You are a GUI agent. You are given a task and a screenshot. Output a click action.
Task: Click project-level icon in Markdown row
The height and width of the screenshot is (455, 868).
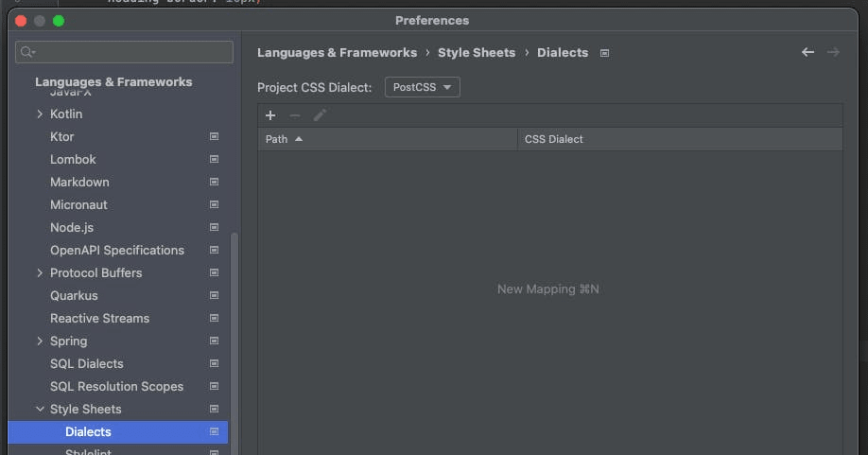214,182
